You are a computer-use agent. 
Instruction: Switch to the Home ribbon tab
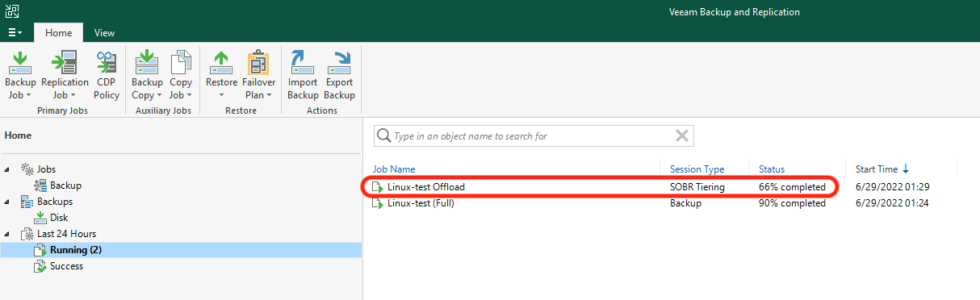click(x=58, y=33)
